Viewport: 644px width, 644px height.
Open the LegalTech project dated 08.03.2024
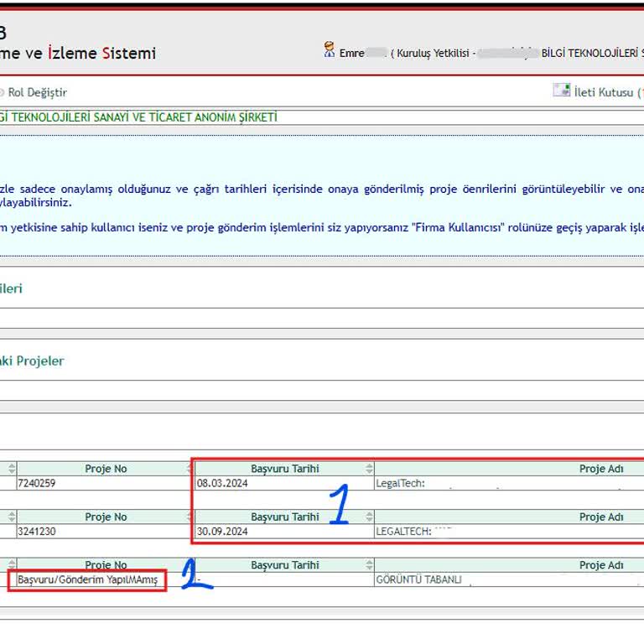point(402,484)
